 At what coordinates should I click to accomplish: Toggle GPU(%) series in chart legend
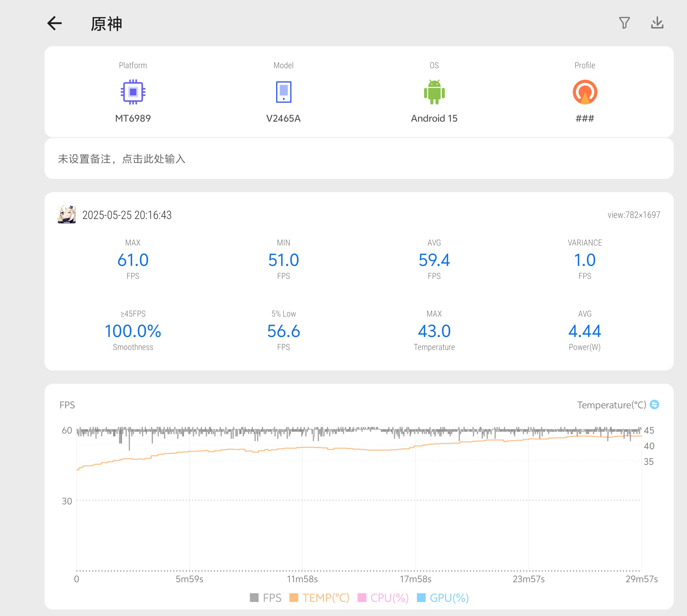[x=443, y=598]
